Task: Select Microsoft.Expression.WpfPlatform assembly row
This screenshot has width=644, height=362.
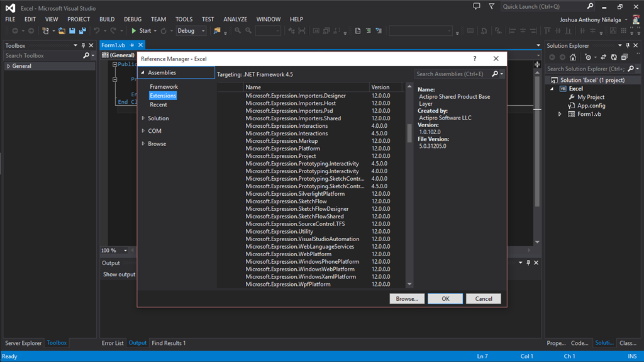Action: [310, 285]
